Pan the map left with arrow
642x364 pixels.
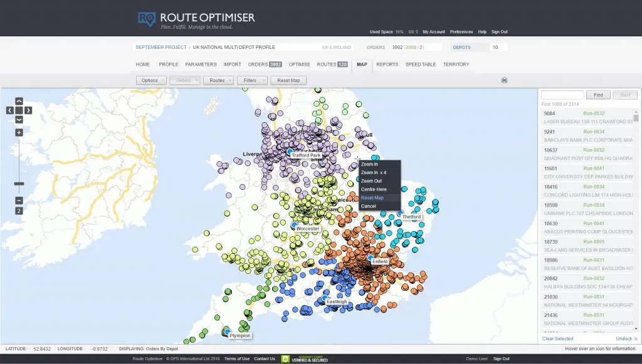click(x=9, y=110)
